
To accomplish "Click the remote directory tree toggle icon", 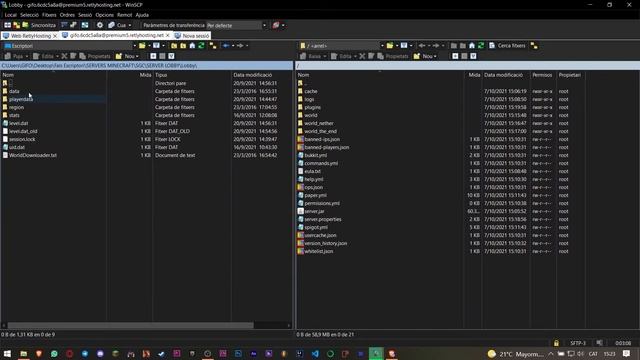I will pyautogui.click(x=534, y=46).
